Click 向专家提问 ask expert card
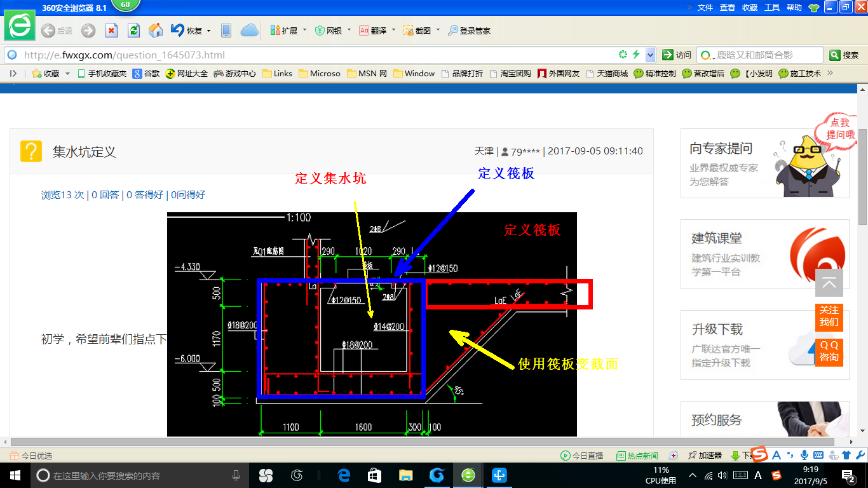The width and height of the screenshot is (868, 488). coord(764,164)
